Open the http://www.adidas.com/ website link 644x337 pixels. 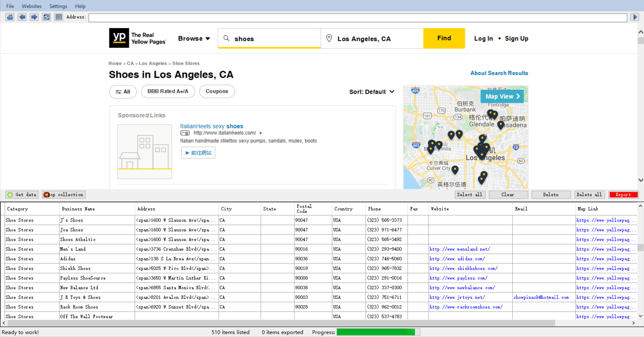click(457, 259)
